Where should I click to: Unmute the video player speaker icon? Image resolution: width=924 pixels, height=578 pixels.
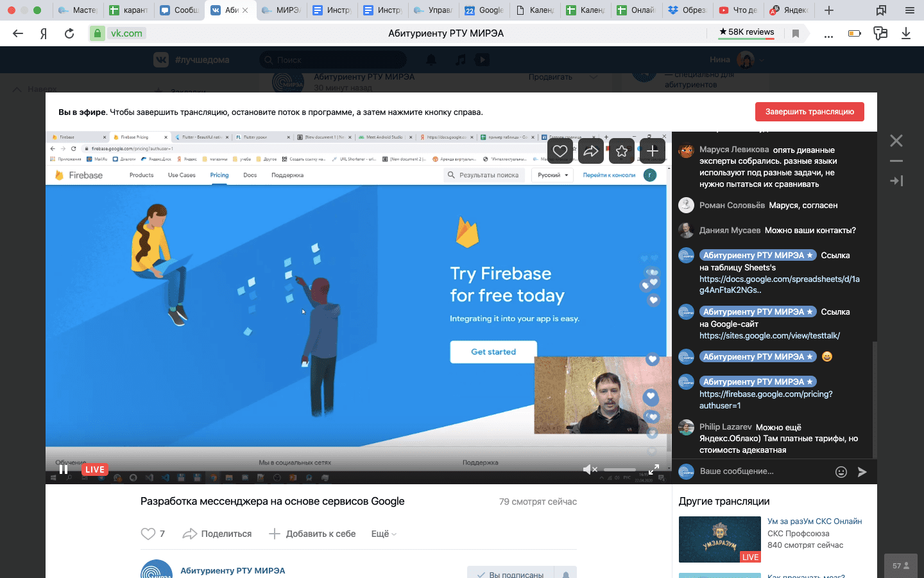[590, 469]
